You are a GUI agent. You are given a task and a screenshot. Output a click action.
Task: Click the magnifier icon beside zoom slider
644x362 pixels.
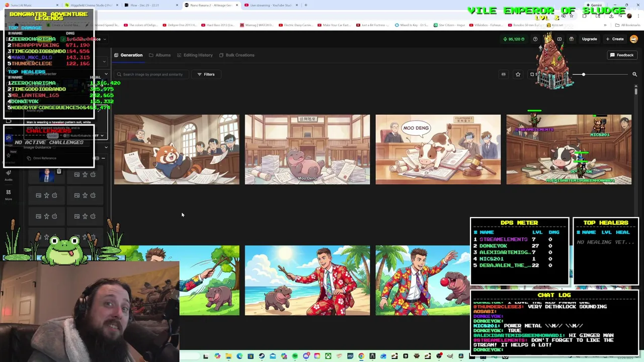634,74
